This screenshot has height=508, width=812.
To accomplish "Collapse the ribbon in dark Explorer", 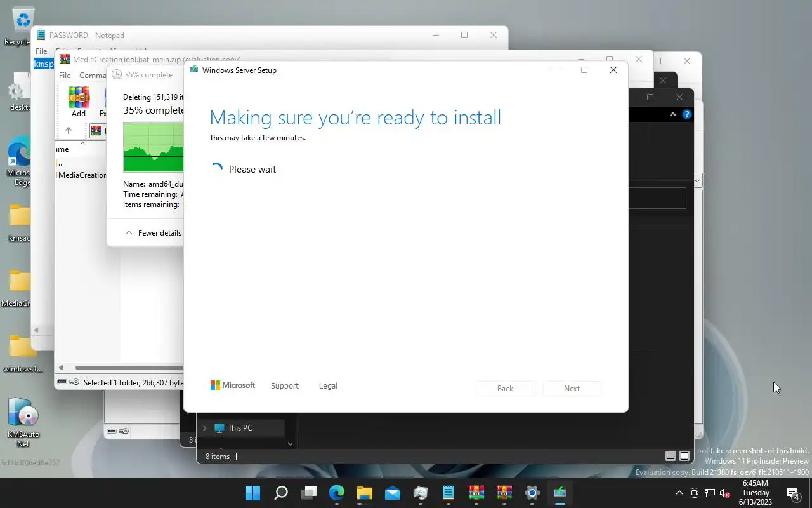I will (x=673, y=115).
